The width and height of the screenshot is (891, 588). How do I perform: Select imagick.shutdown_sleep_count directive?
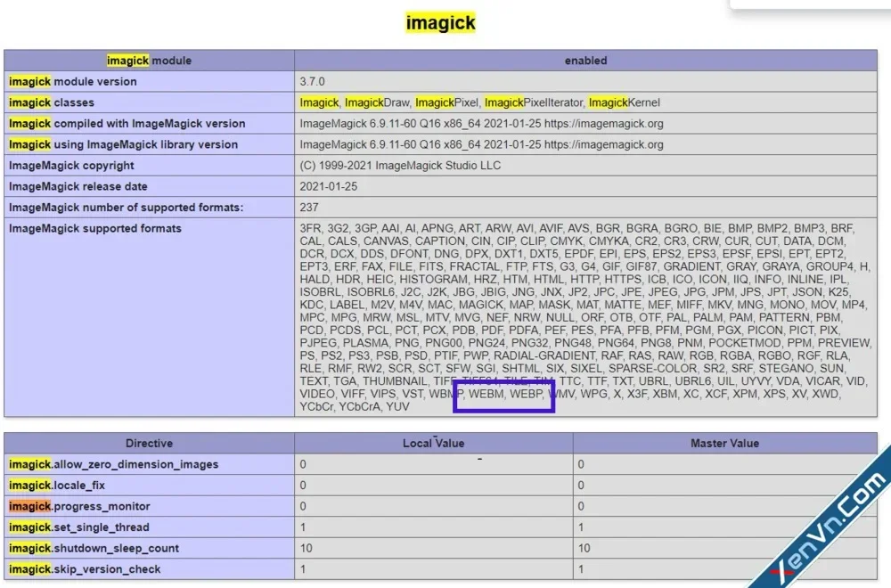(94, 548)
